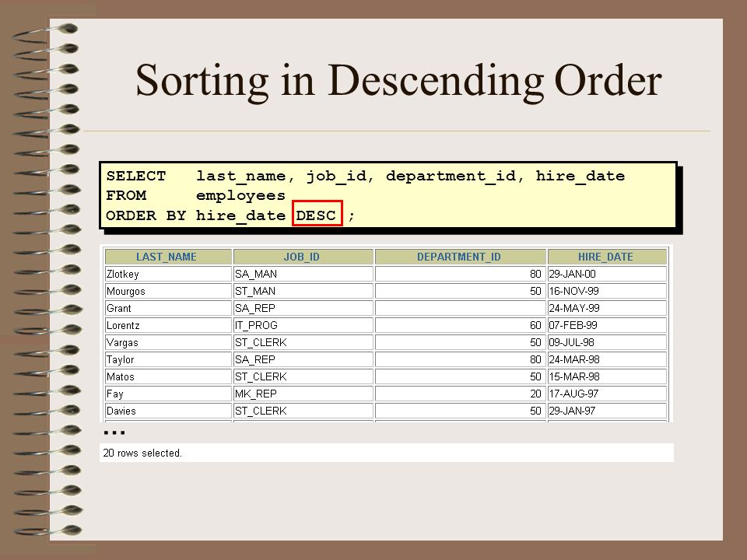The height and width of the screenshot is (560, 747).
Task: Click '20 rows selected.' status text
Action: [x=142, y=453]
